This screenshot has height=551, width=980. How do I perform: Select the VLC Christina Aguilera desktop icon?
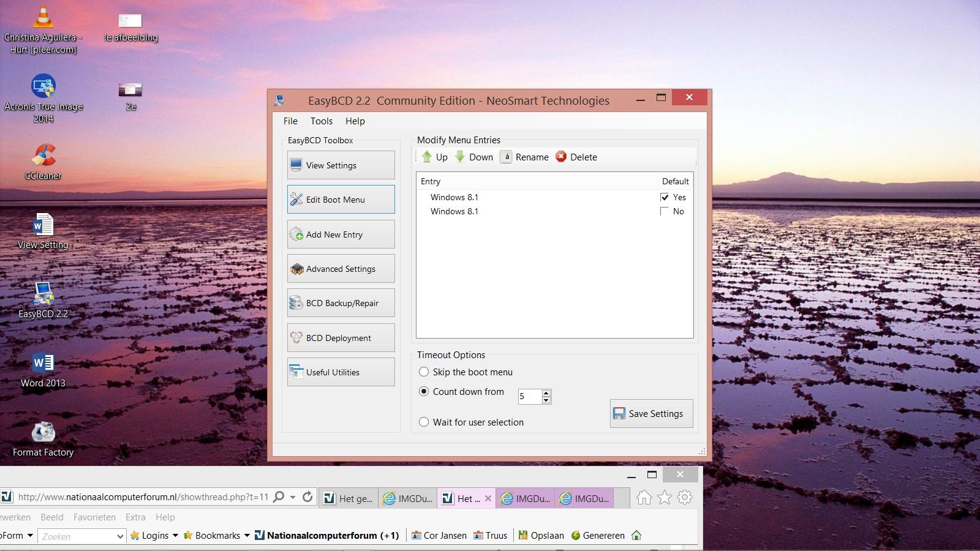[x=43, y=31]
